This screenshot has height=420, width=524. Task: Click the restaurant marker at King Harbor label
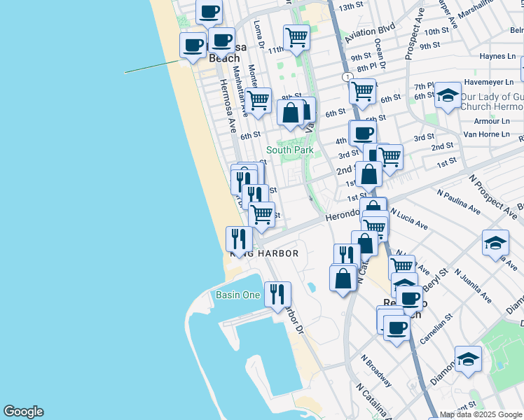[239, 240]
